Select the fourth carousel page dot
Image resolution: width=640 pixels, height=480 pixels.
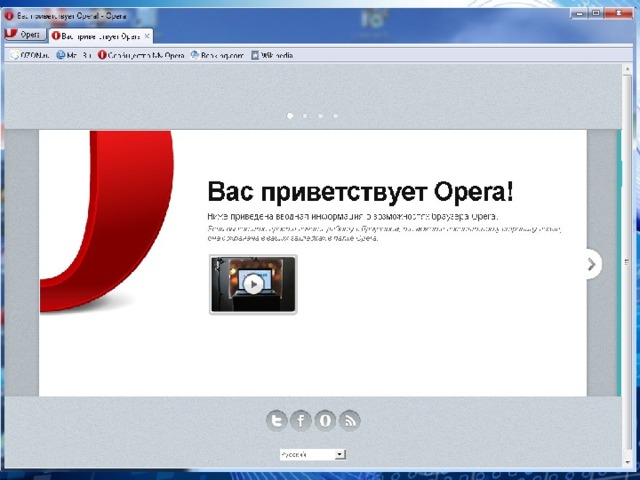coord(335,116)
